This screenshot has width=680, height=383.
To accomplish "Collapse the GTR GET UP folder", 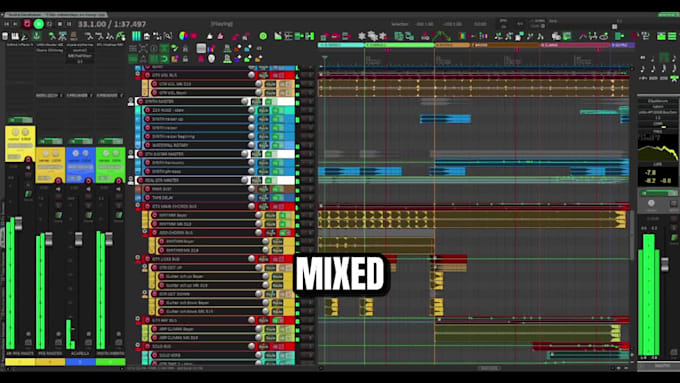I will pos(145,267).
